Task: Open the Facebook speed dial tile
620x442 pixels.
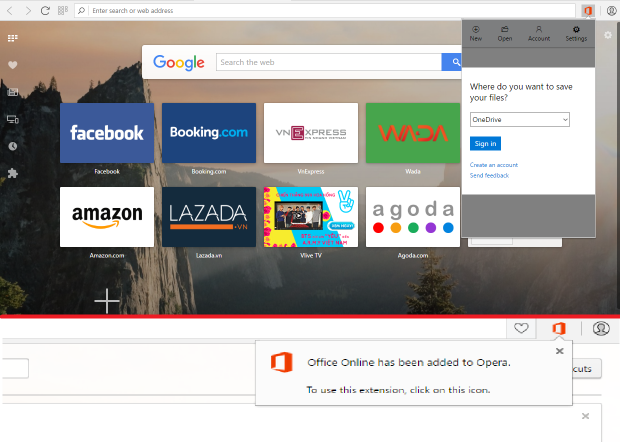Action: coord(107,133)
